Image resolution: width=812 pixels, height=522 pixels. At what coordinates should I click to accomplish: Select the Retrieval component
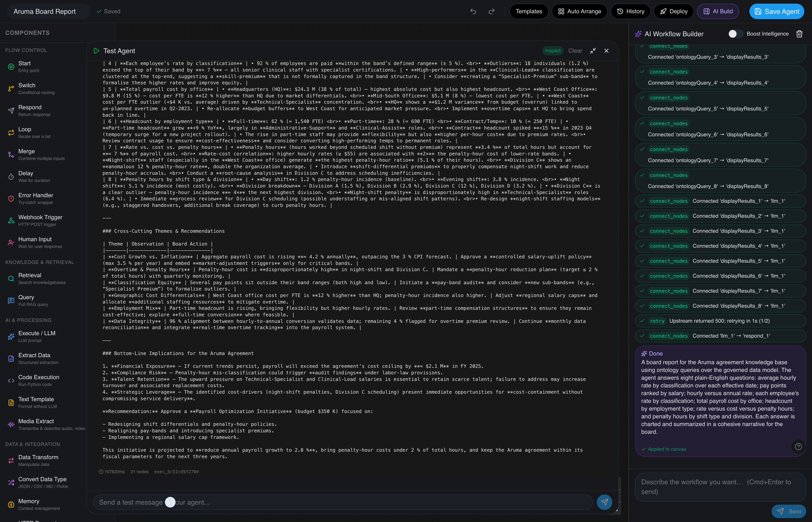point(44,279)
